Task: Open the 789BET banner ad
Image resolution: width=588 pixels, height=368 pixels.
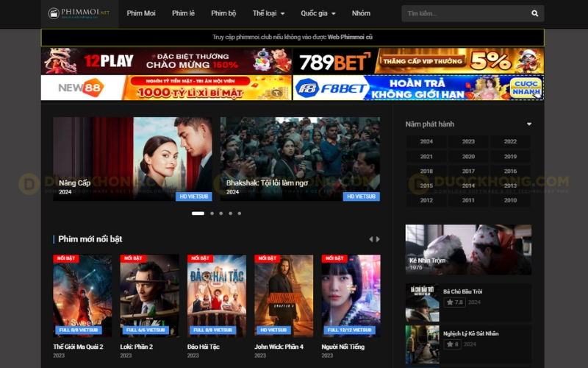Action: coord(418,61)
